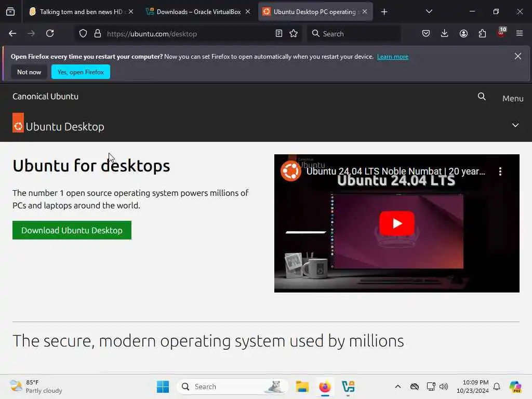This screenshot has height=399, width=532.
Task: Show hidden system tray icons
Action: (x=398, y=387)
